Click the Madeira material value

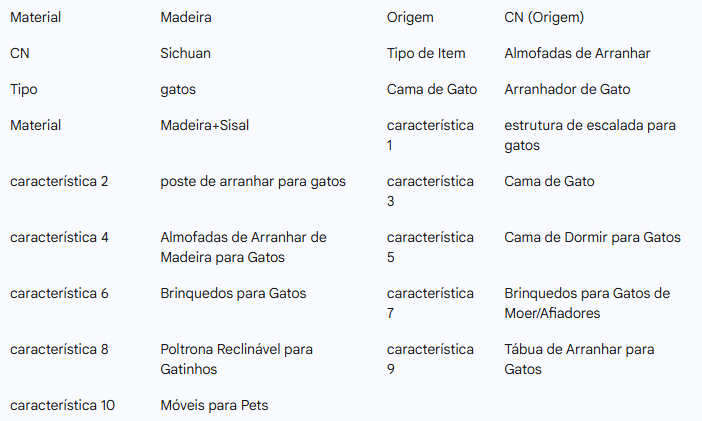186,17
